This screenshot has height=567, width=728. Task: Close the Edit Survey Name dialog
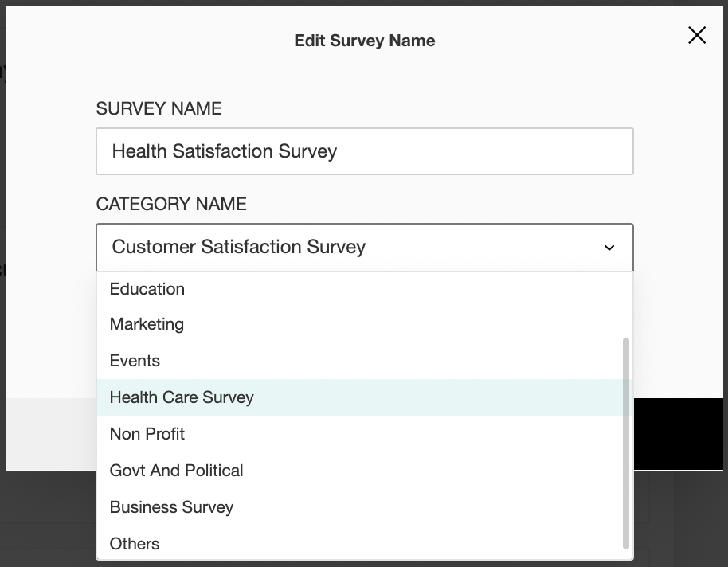pos(697,35)
